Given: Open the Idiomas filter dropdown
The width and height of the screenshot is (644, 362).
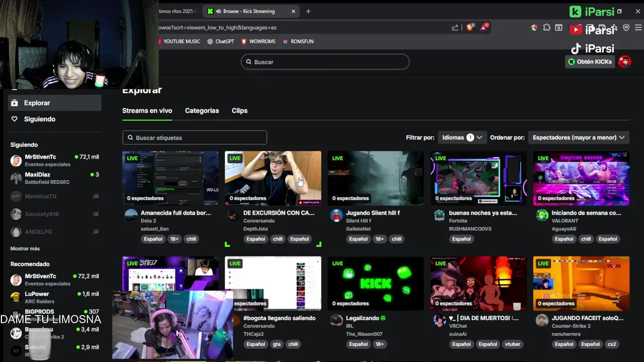Looking at the screenshot, I should point(462,137).
